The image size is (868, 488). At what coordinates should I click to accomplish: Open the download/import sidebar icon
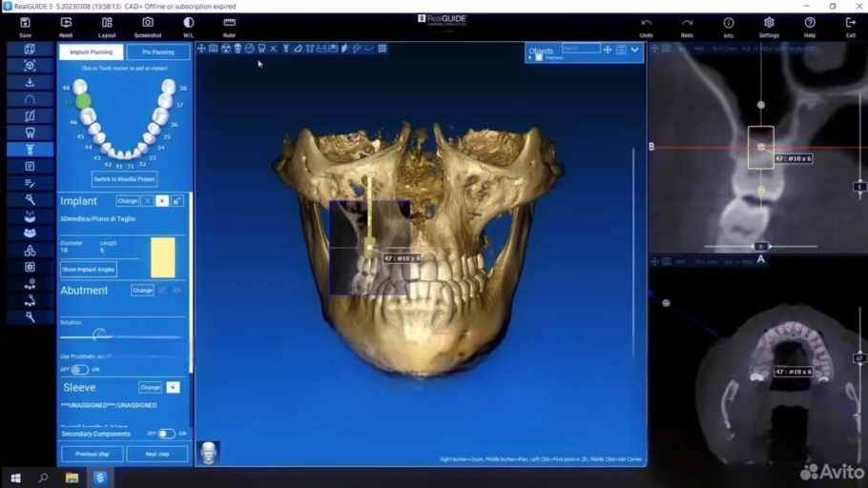point(30,82)
